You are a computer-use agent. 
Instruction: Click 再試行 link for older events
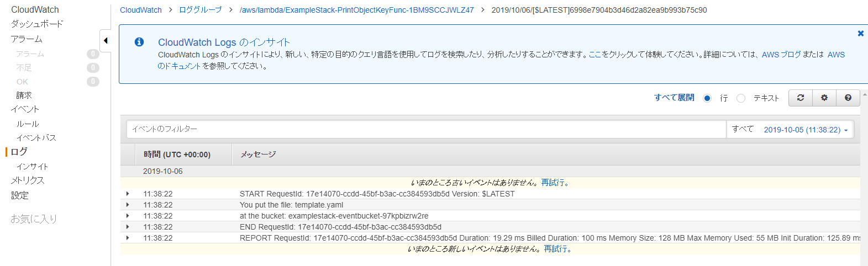554,183
